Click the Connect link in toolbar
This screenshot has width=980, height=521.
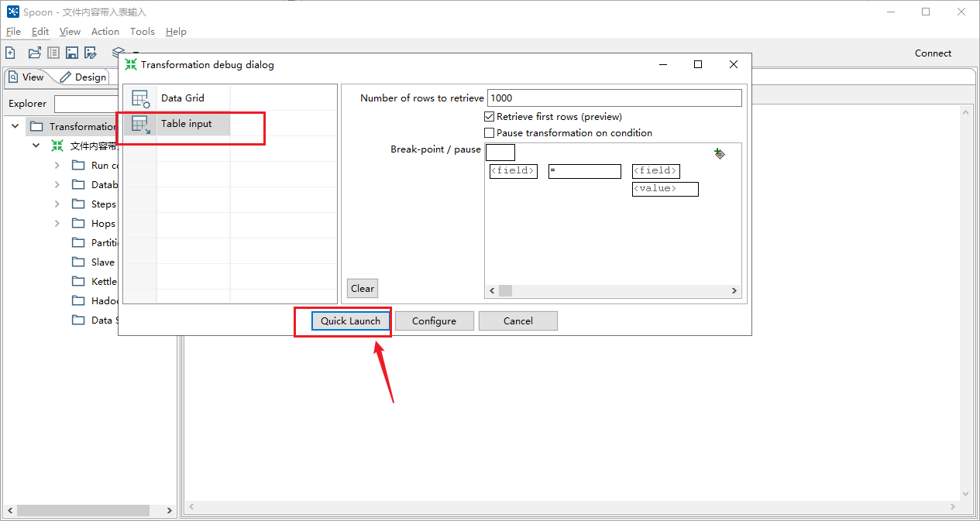click(933, 53)
